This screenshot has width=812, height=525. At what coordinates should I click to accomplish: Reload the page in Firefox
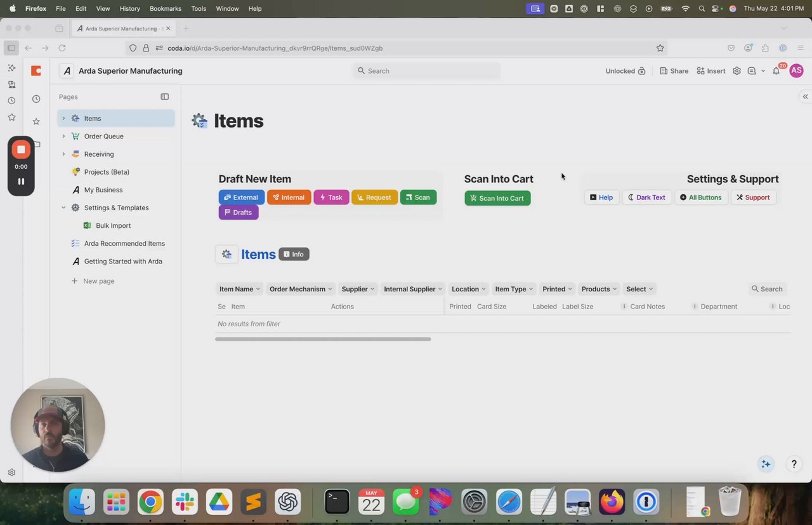tap(62, 48)
